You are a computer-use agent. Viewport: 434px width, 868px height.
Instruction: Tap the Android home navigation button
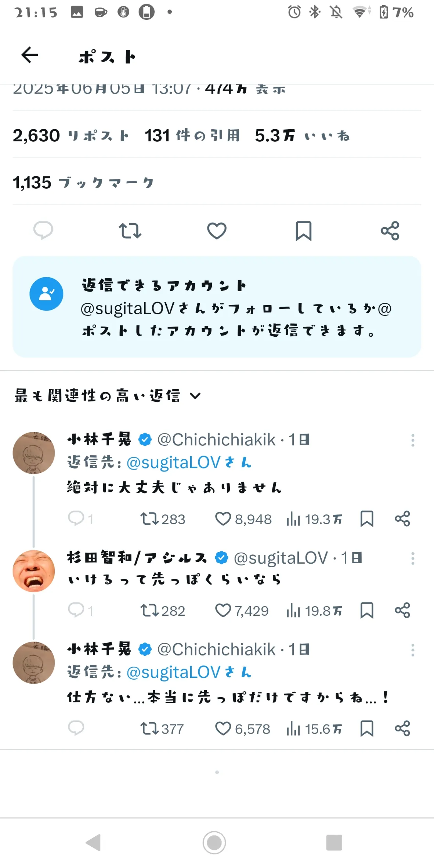[x=214, y=843]
